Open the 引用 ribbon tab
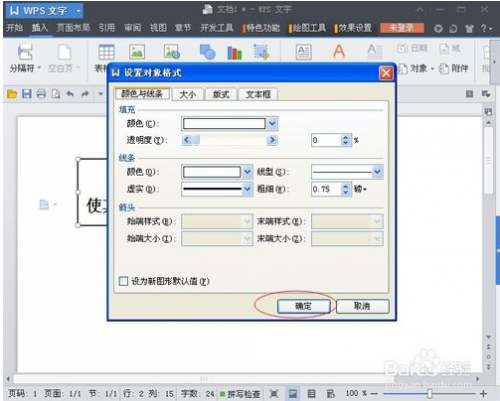The width and height of the screenshot is (500, 401). click(x=107, y=28)
